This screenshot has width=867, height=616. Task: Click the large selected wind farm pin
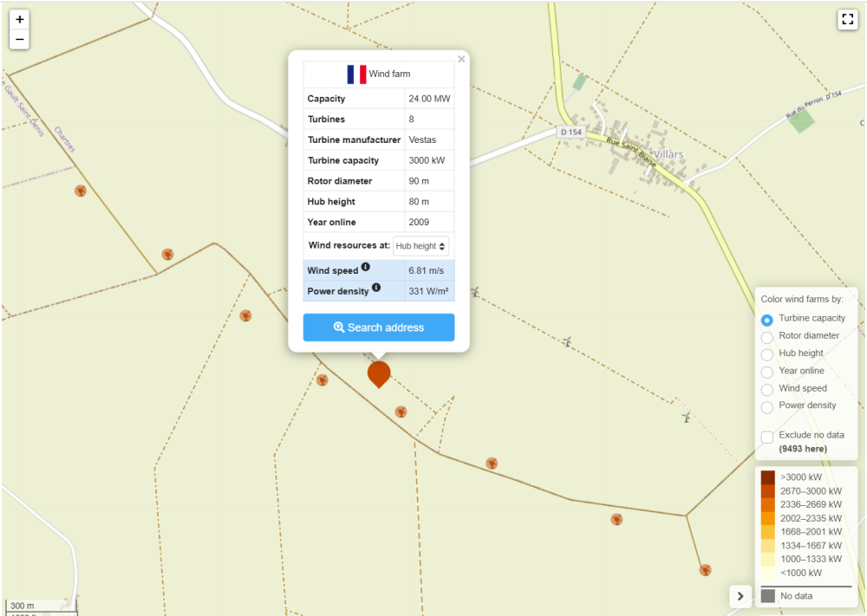point(379,373)
